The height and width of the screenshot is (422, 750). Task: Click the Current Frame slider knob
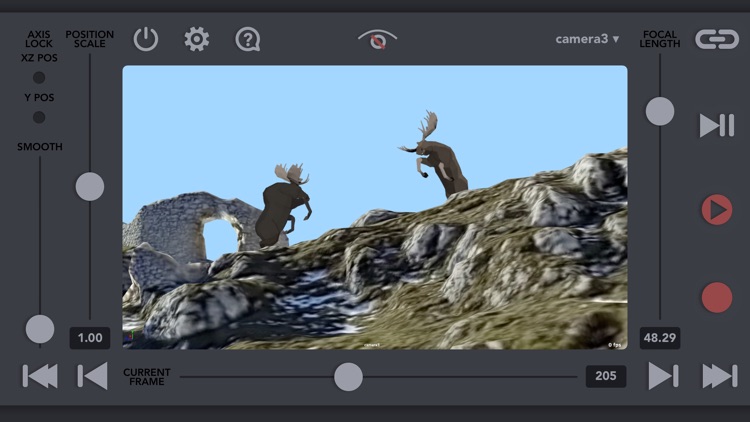[348, 377]
